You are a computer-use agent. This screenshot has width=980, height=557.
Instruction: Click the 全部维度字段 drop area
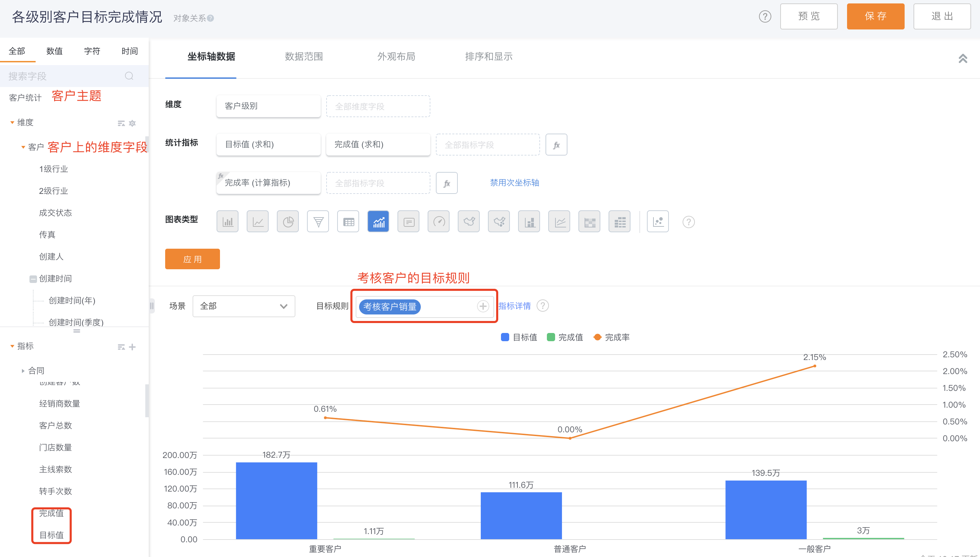[x=378, y=106]
